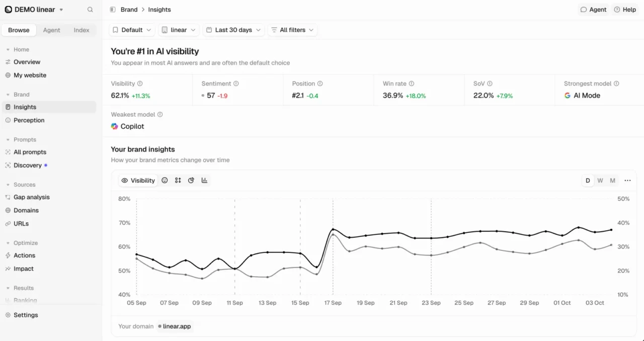Select the Visibility chart metric
The image size is (644, 341).
pyautogui.click(x=138, y=181)
